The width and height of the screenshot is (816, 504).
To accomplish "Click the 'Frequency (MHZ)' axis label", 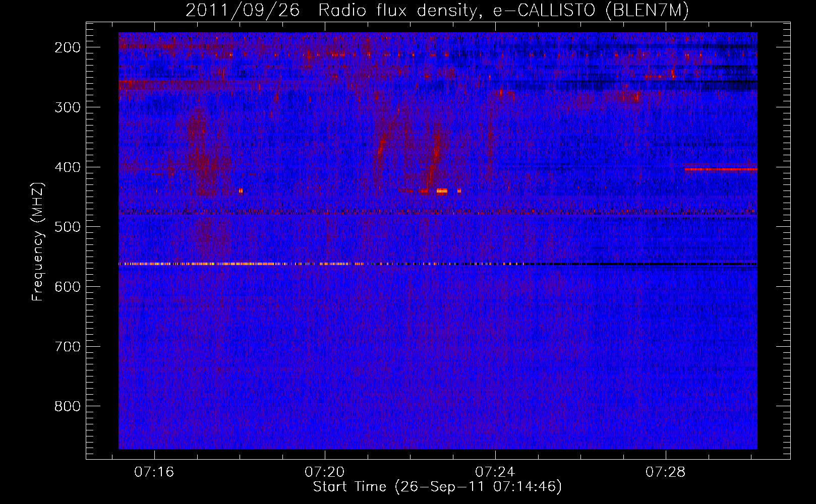I will (x=38, y=241).
